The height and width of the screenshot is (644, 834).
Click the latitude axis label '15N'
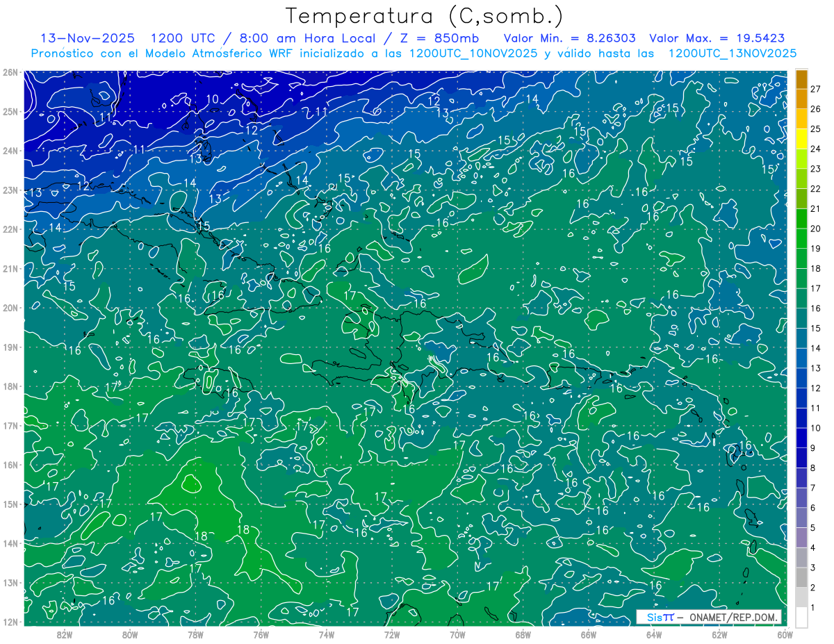(10, 504)
